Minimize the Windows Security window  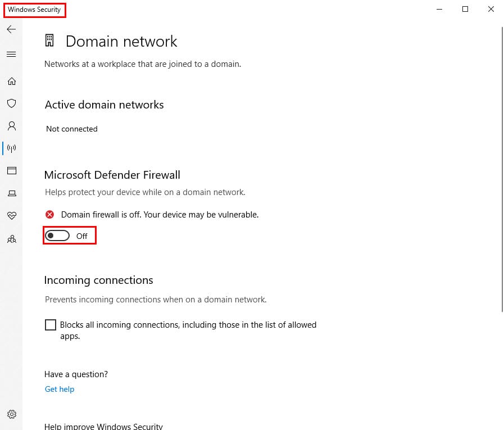[x=439, y=9]
